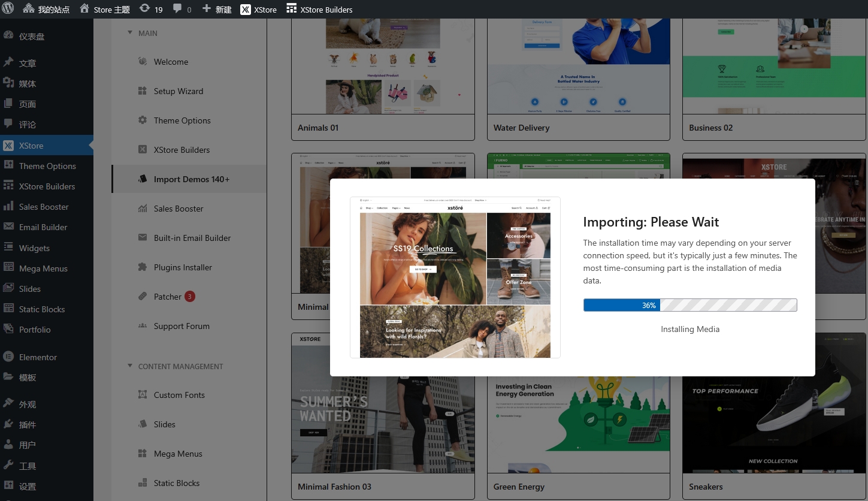Click the Sales Booster chart icon in left sidebar
The height and width of the screenshot is (501, 868).
coord(8,206)
